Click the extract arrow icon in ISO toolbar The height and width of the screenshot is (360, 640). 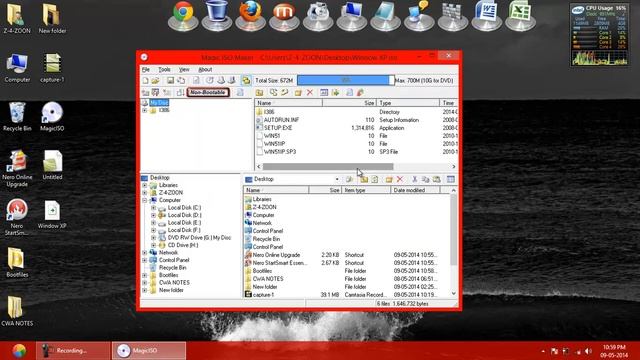pos(336,93)
